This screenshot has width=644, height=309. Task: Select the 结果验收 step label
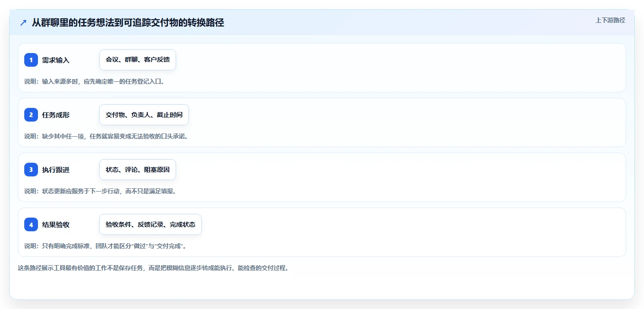coord(56,224)
